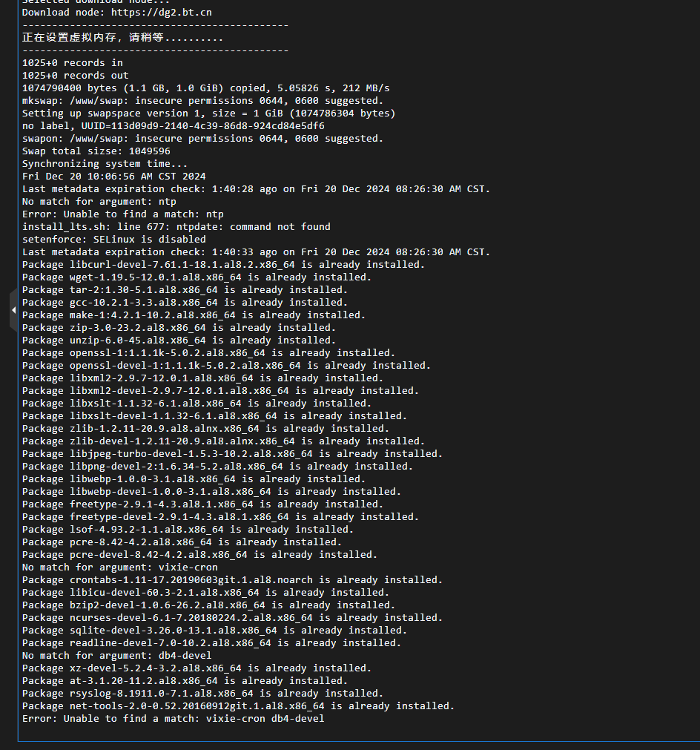
Task: Click the 'No match for argument: vixie-cron' line
Action: click(119, 568)
